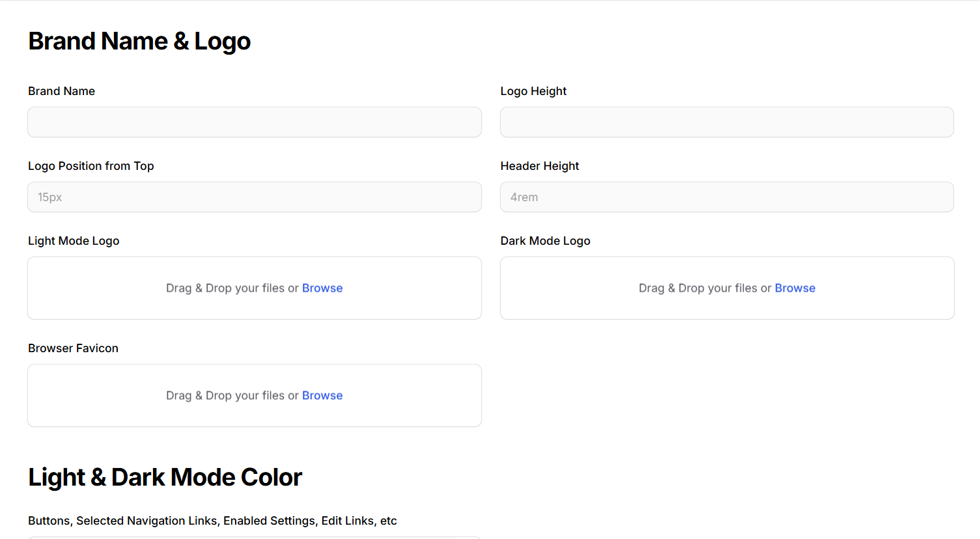Screen dimensions: 980x539
Task: Click the Buttons, Selected Navigation Links label
Action: tap(212, 521)
